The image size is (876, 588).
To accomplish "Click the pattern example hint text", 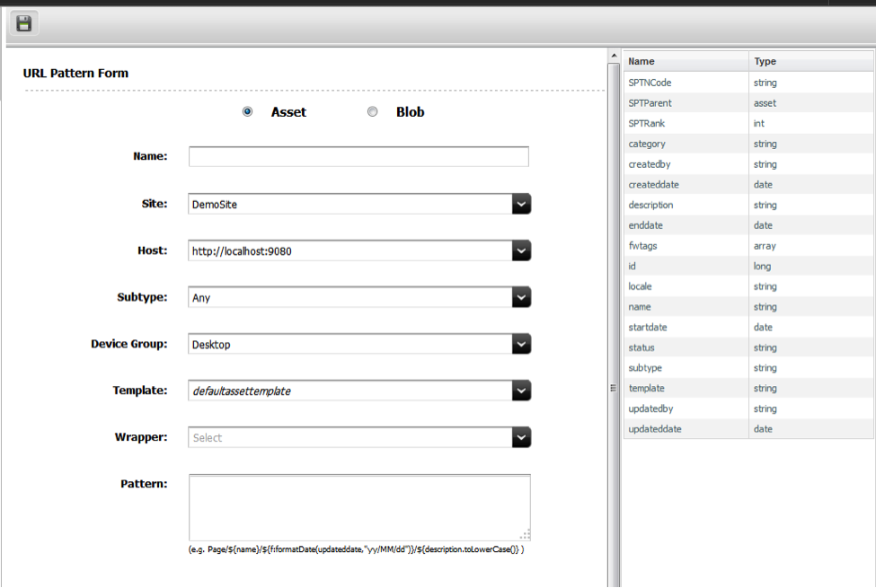I will coord(356,549).
